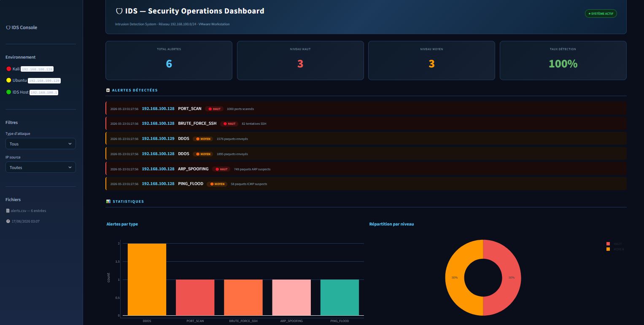Click the yellow Ubuntu status dot

8,80
